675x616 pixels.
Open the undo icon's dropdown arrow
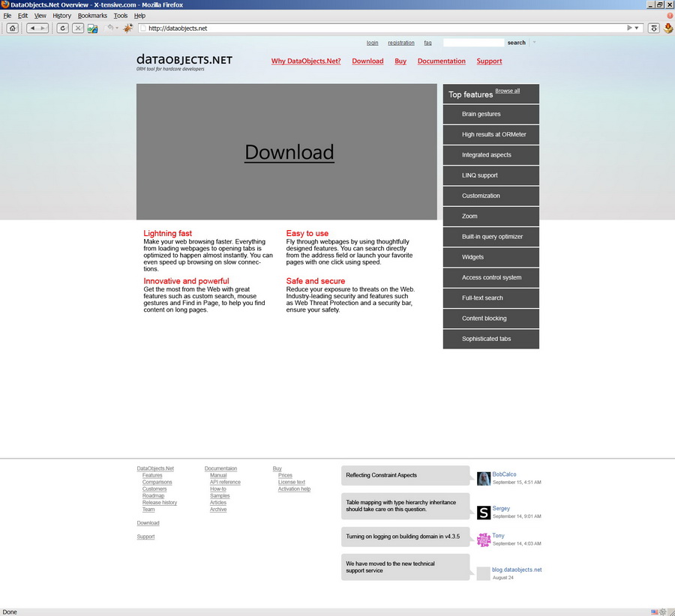(x=117, y=28)
